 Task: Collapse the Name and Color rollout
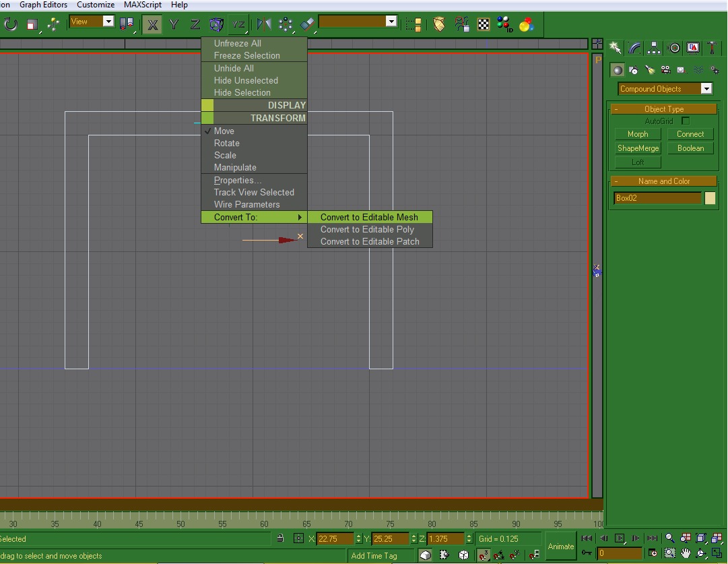pyautogui.click(x=664, y=181)
